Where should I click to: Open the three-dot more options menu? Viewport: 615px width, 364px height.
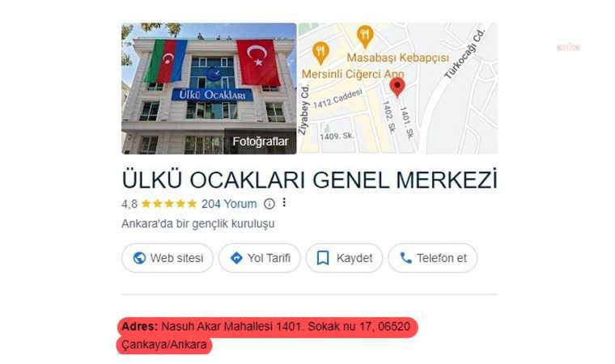[284, 203]
